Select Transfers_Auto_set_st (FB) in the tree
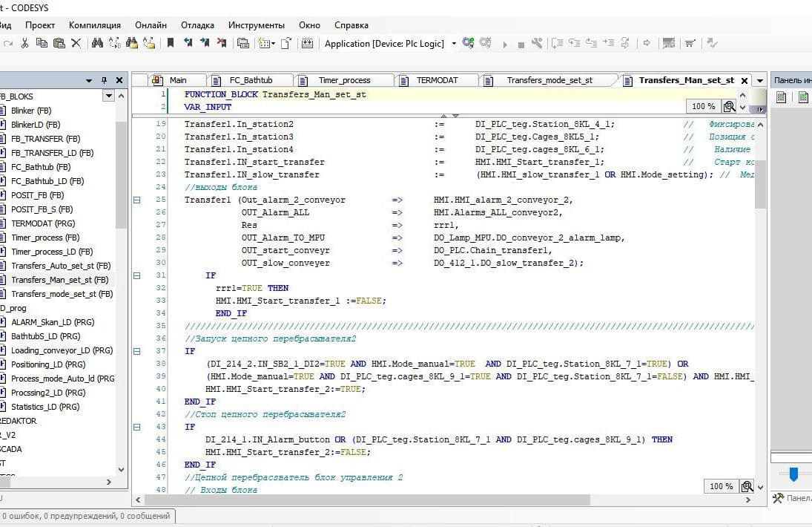812x527 pixels. click(61, 266)
